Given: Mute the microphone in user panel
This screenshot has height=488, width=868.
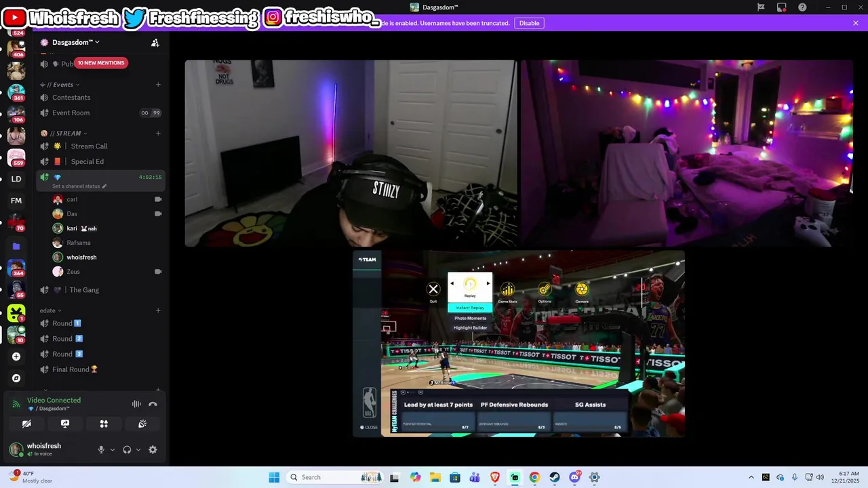Looking at the screenshot, I should (101, 449).
